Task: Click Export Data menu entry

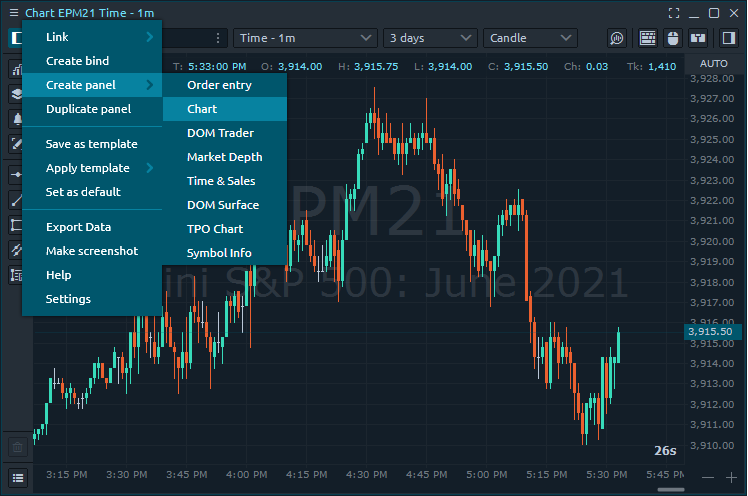Action: click(x=78, y=227)
